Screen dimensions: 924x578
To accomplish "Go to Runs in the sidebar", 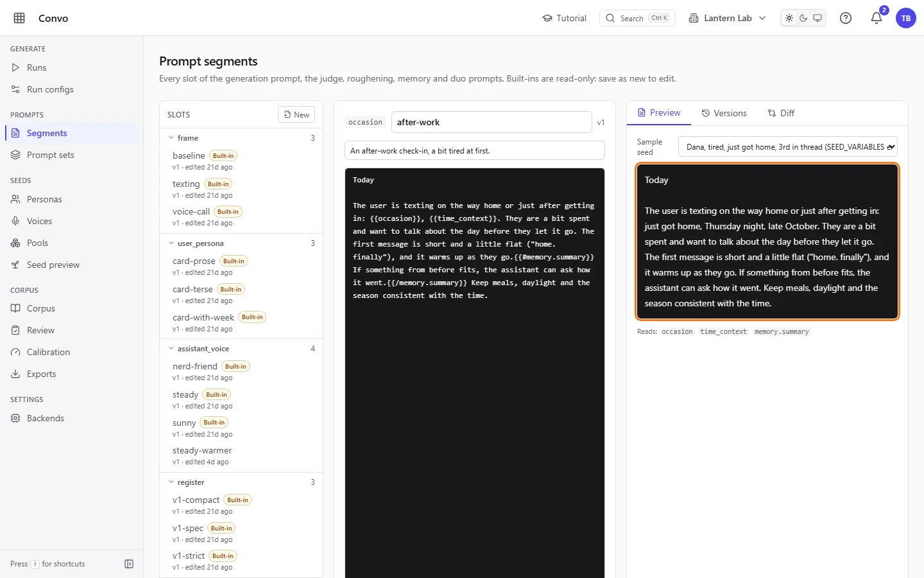I will click(71, 67).
